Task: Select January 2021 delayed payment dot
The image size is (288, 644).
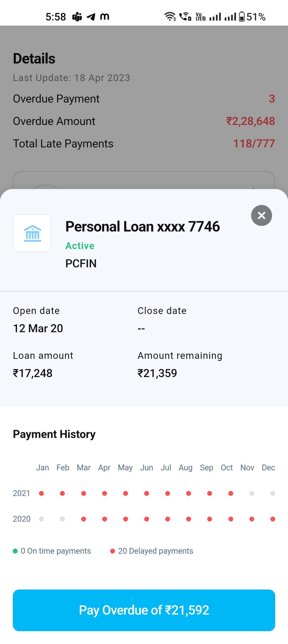Action: 41,493
